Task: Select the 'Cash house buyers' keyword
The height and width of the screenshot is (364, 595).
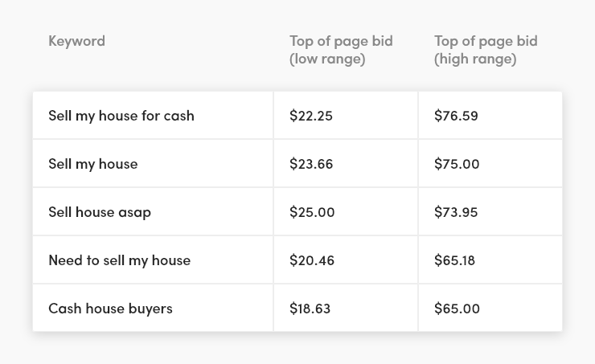Action: click(x=110, y=309)
